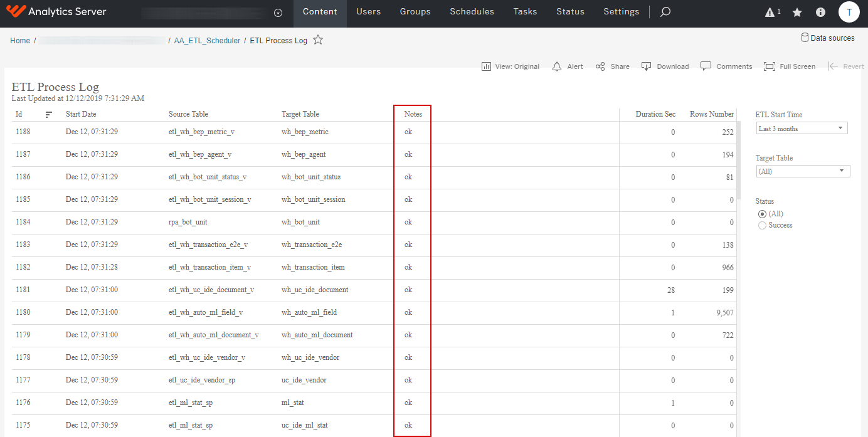Select source etl_wh_bot_unit_status_v
The height and width of the screenshot is (437, 868).
[208, 177]
